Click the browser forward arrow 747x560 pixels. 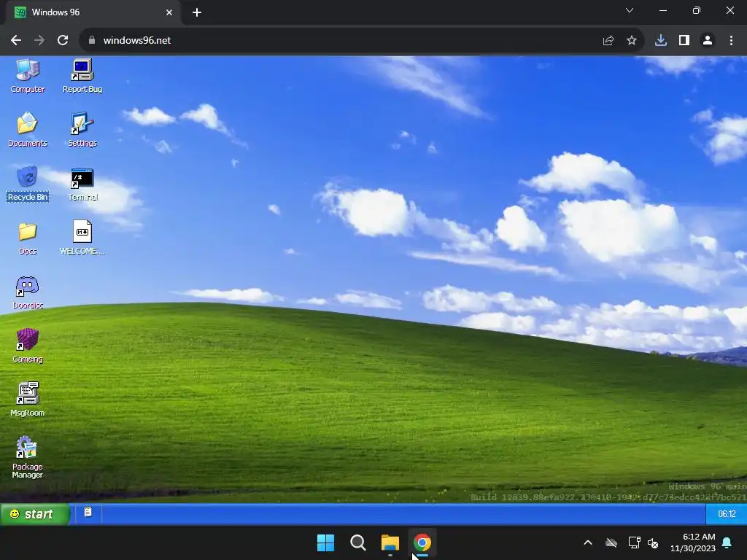click(39, 41)
